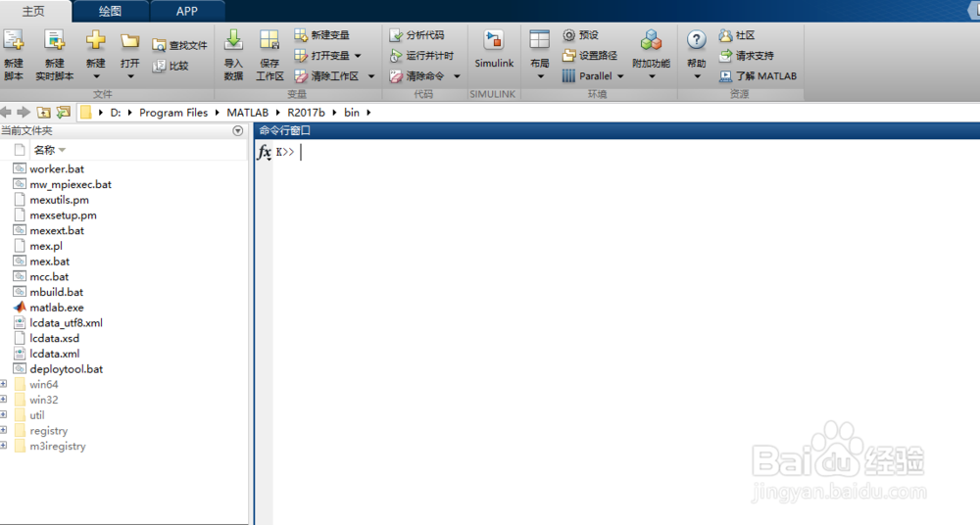The height and width of the screenshot is (525, 980).
Task: Click 导入数据 import data icon
Action: [x=233, y=40]
